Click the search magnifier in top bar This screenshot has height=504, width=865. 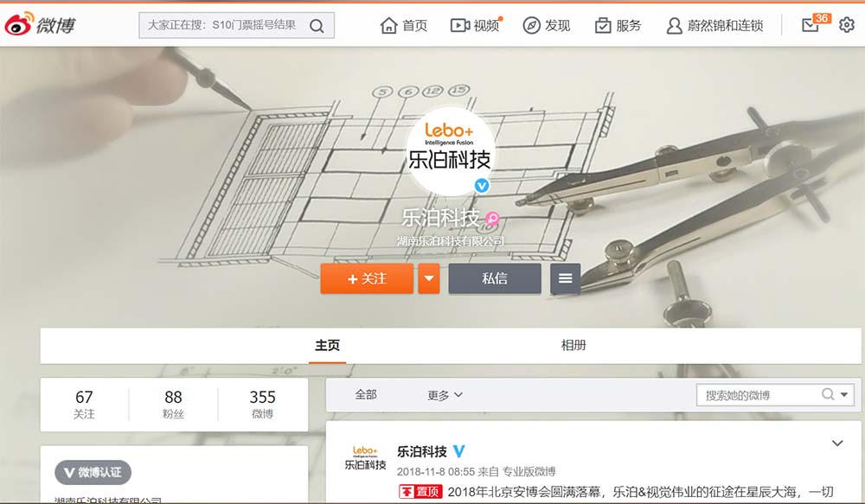coord(317,26)
